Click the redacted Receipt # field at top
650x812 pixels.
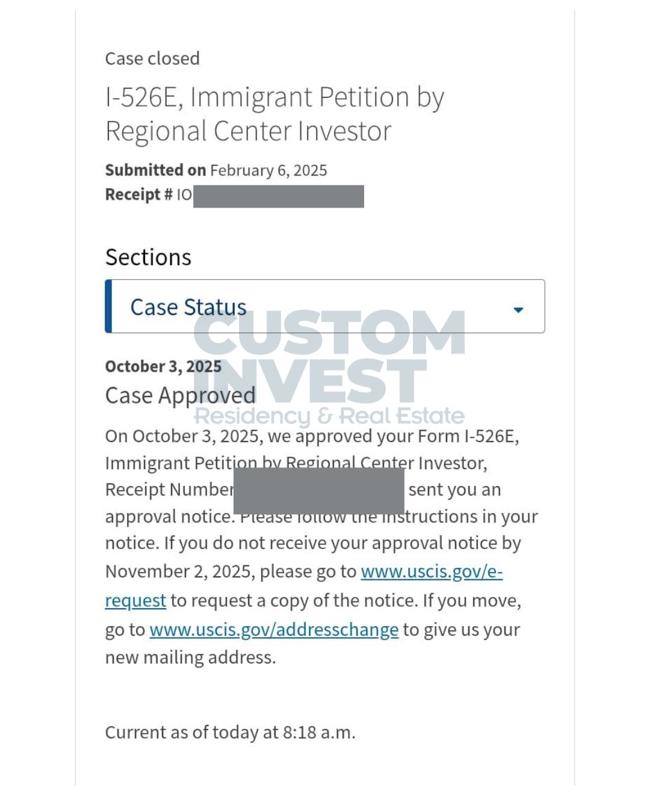point(278,196)
